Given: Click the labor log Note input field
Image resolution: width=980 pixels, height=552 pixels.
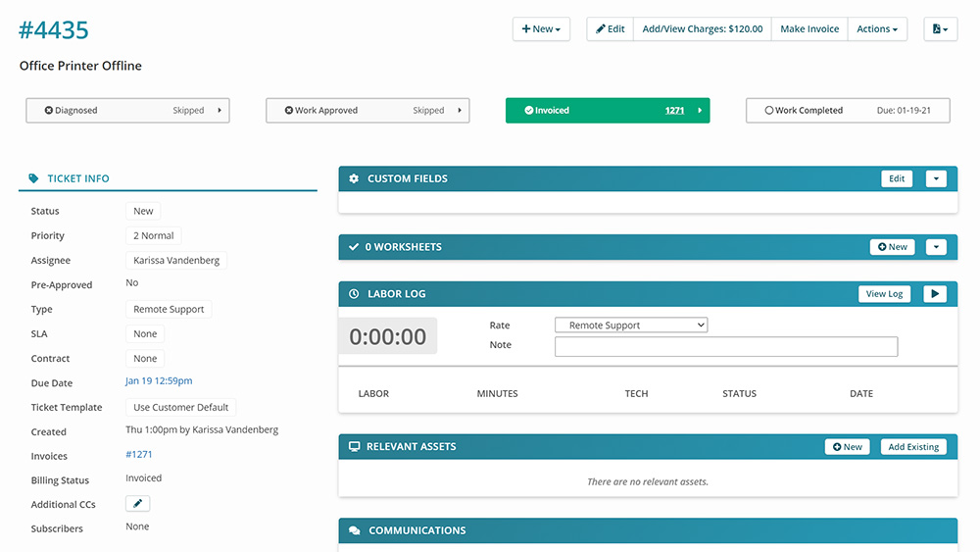Looking at the screenshot, I should pyautogui.click(x=725, y=346).
